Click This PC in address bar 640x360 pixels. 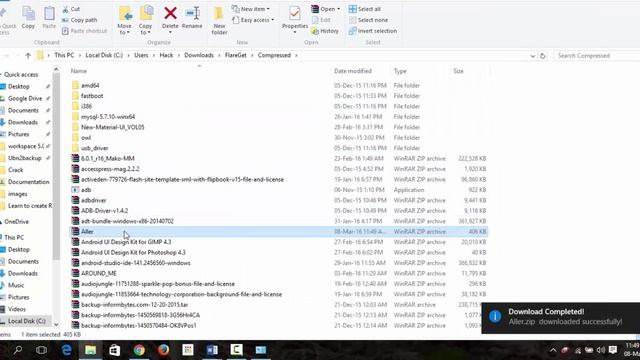pos(64,55)
